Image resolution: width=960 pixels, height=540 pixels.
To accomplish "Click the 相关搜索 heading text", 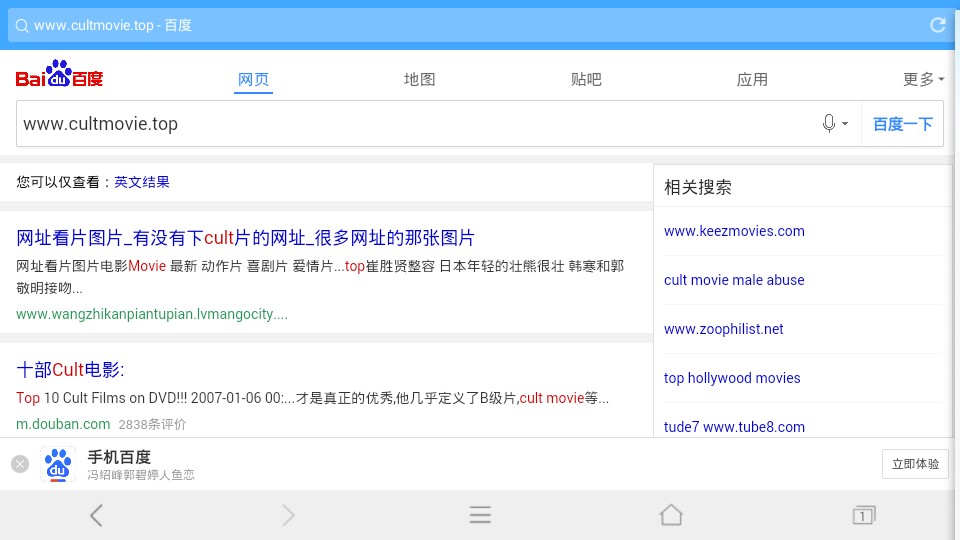I will click(x=698, y=187).
